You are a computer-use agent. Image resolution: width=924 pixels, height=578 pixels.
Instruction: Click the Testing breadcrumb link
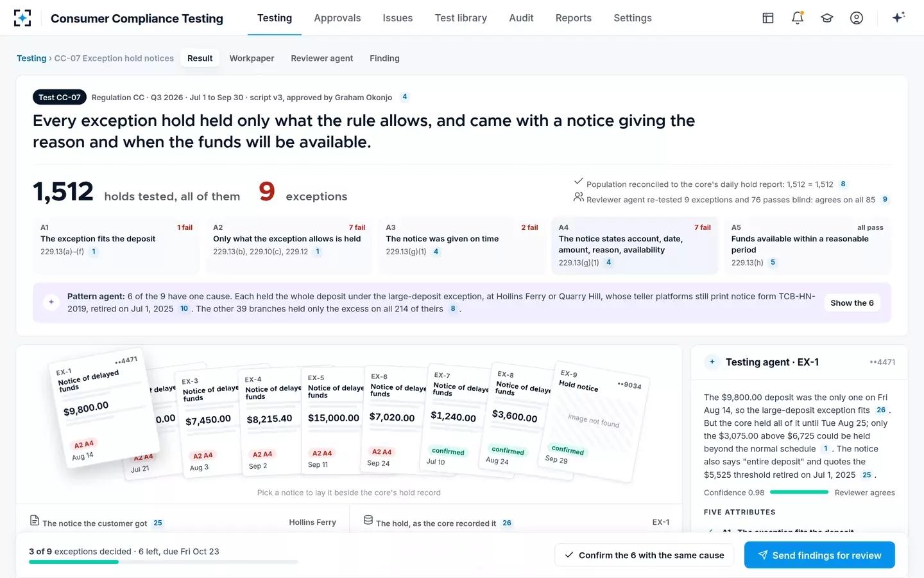pos(31,58)
